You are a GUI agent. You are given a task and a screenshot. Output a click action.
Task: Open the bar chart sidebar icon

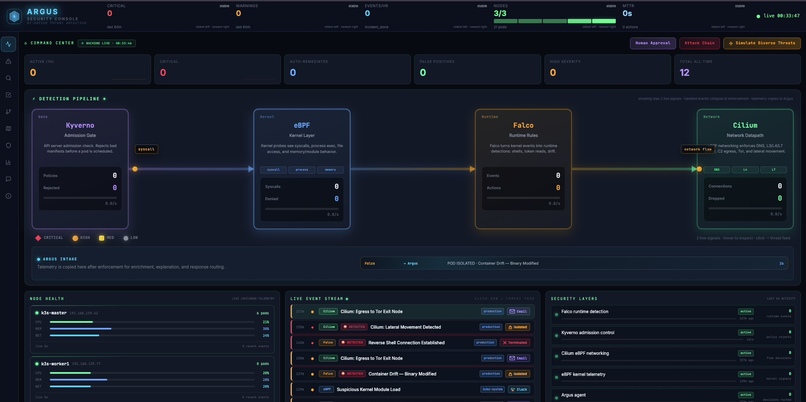click(x=8, y=162)
